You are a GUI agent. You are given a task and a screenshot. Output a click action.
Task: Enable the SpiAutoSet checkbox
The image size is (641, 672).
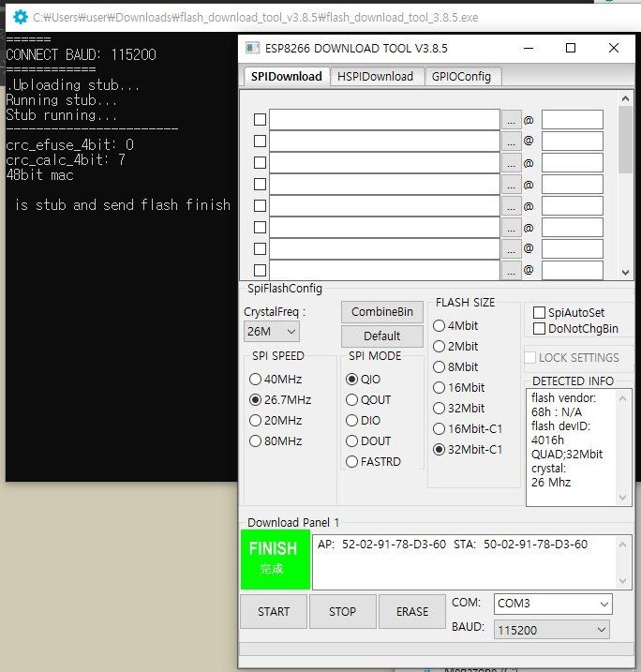(x=539, y=312)
